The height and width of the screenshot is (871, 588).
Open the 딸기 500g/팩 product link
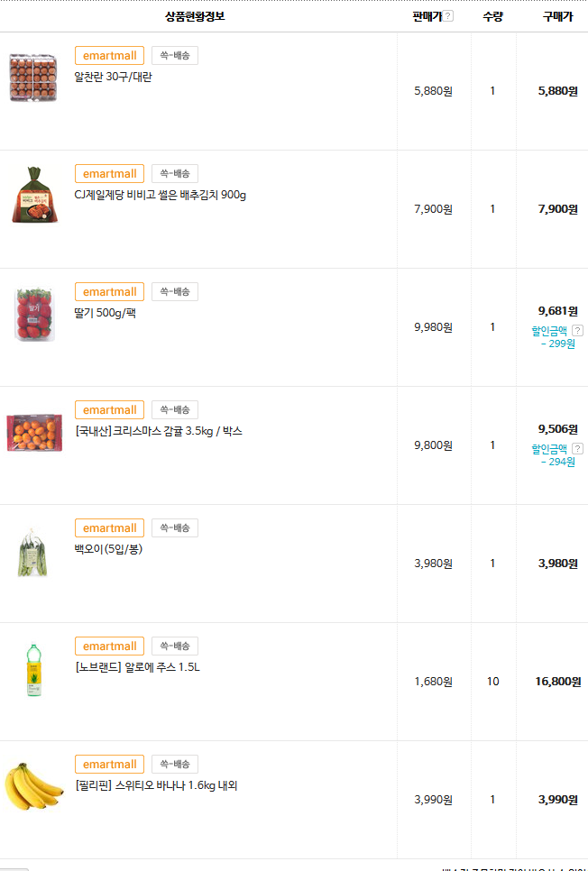(x=105, y=314)
